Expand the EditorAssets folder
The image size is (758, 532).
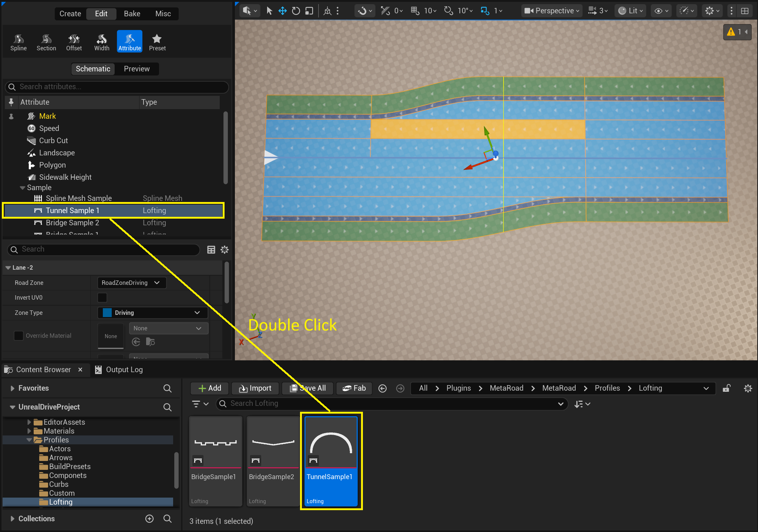(29, 422)
